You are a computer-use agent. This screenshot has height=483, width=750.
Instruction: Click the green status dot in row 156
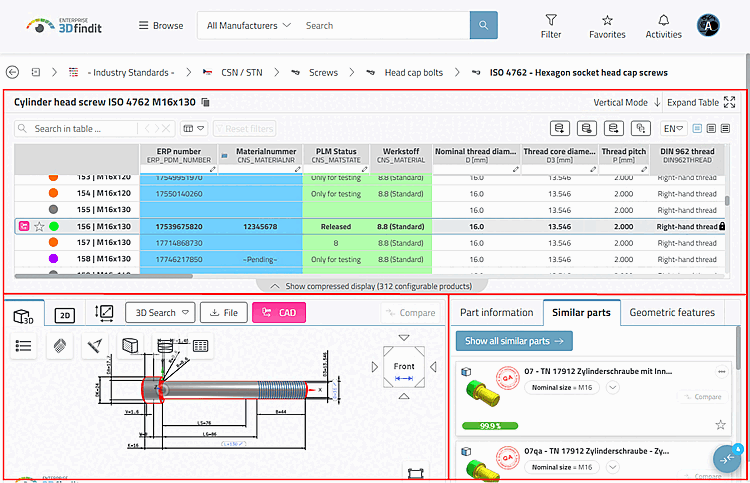click(x=54, y=226)
